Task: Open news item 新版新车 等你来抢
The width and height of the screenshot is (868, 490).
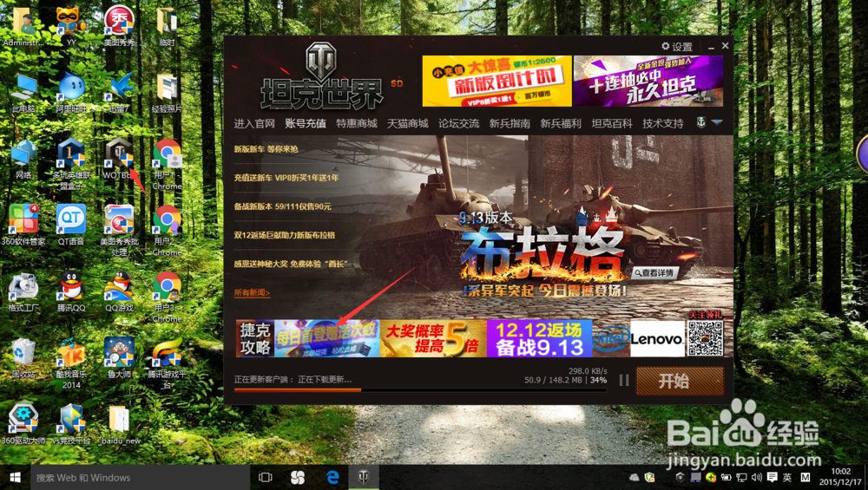Action: (x=266, y=149)
